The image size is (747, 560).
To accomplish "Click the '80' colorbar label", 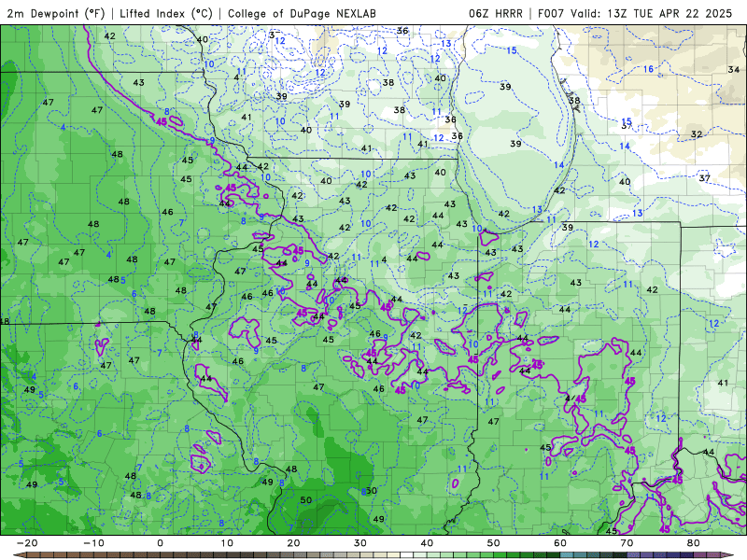I will tap(694, 543).
